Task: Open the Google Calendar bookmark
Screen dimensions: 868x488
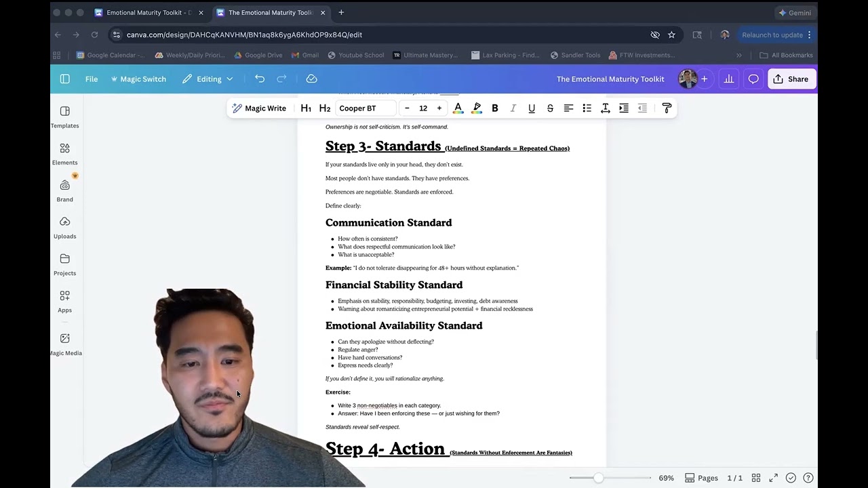Action: (x=111, y=55)
